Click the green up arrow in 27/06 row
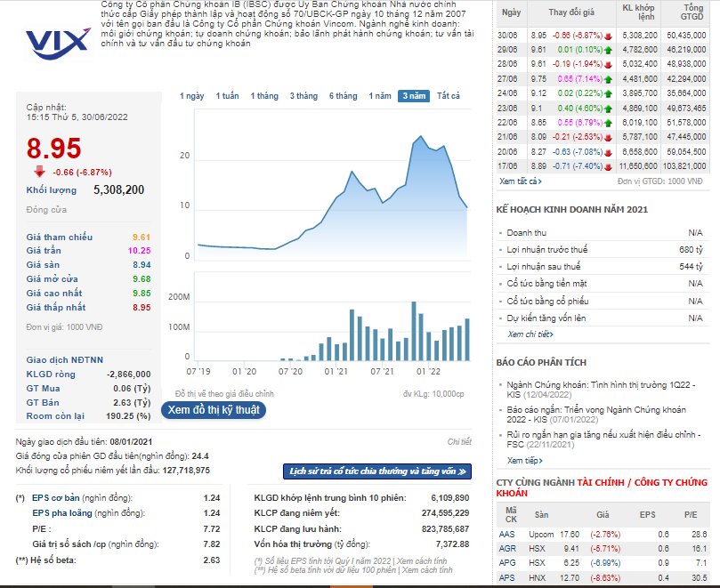This screenshot has height=588, width=720. click(609, 79)
